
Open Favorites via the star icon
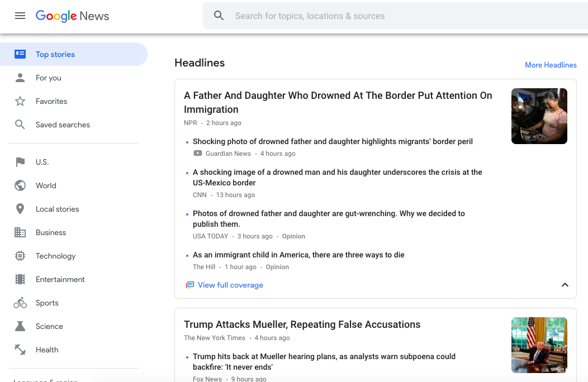[20, 101]
